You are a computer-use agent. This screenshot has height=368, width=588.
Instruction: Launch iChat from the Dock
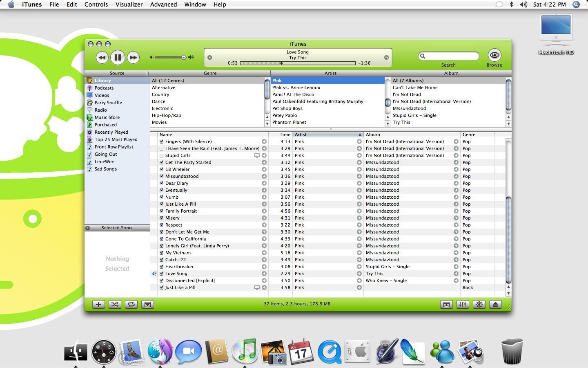(188, 352)
